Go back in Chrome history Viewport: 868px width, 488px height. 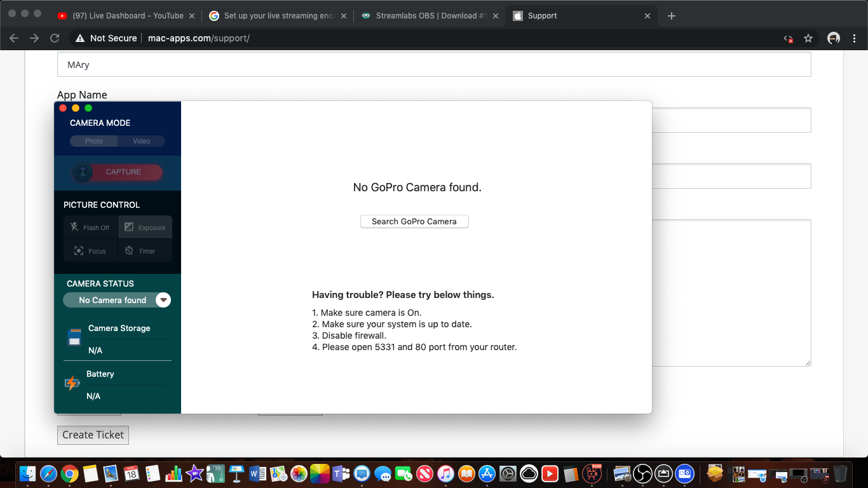pos(14,38)
